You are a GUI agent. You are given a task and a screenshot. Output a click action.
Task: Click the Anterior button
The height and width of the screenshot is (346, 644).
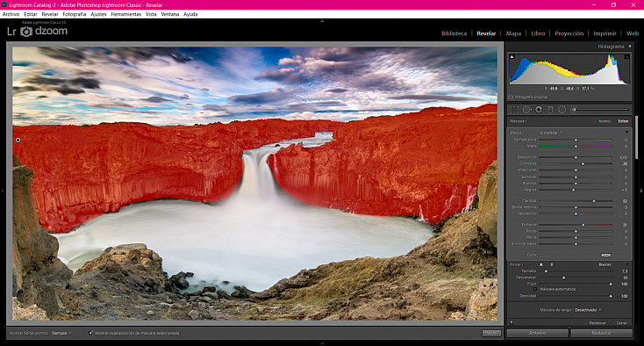538,333
